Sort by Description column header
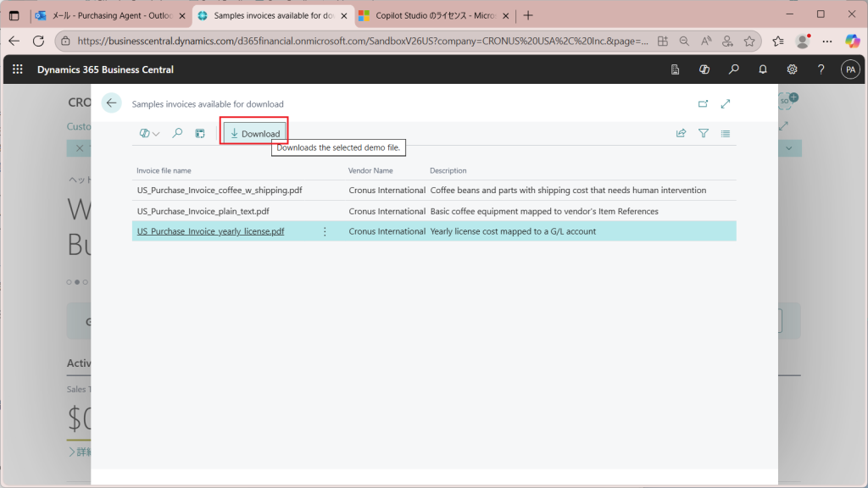 click(x=448, y=170)
